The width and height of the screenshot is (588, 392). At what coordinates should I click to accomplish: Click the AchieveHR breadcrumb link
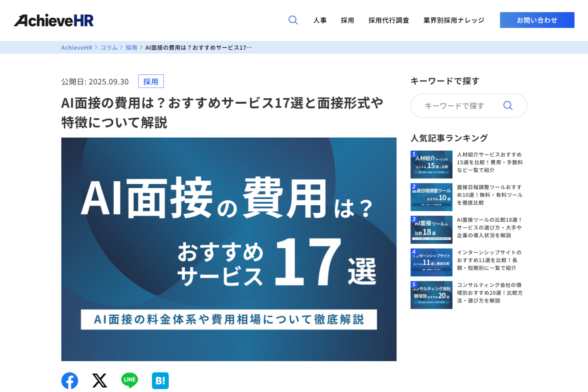(76, 47)
